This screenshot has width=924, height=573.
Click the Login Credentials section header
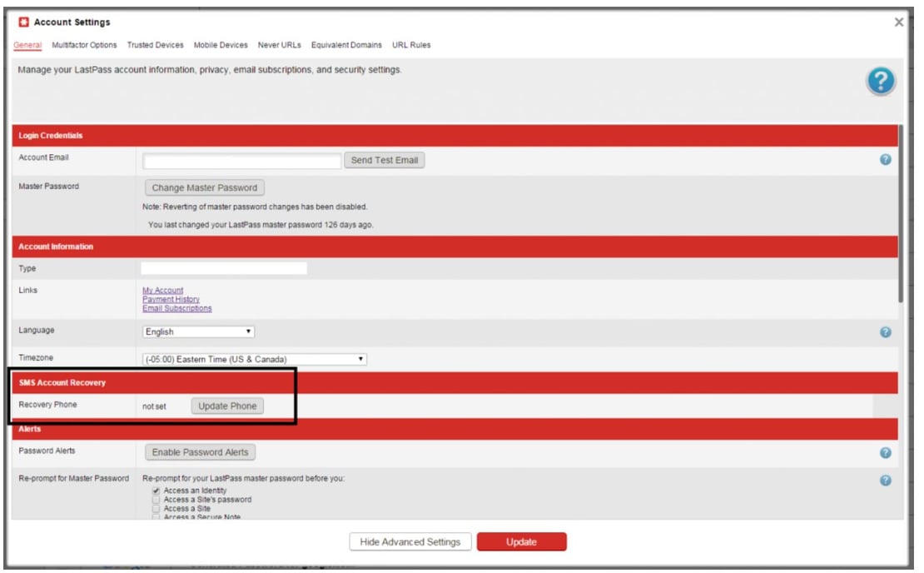pyautogui.click(x=455, y=136)
